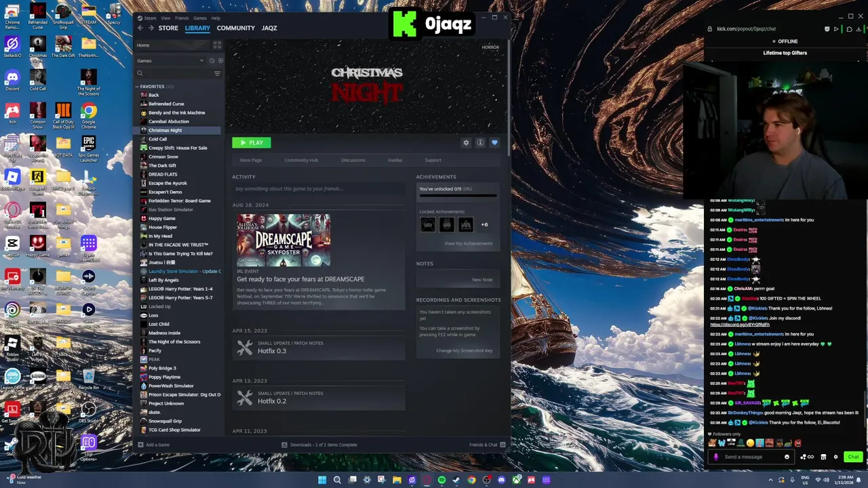Collapse the FAVORITES category
This screenshot has width=868, height=488.
137,87
